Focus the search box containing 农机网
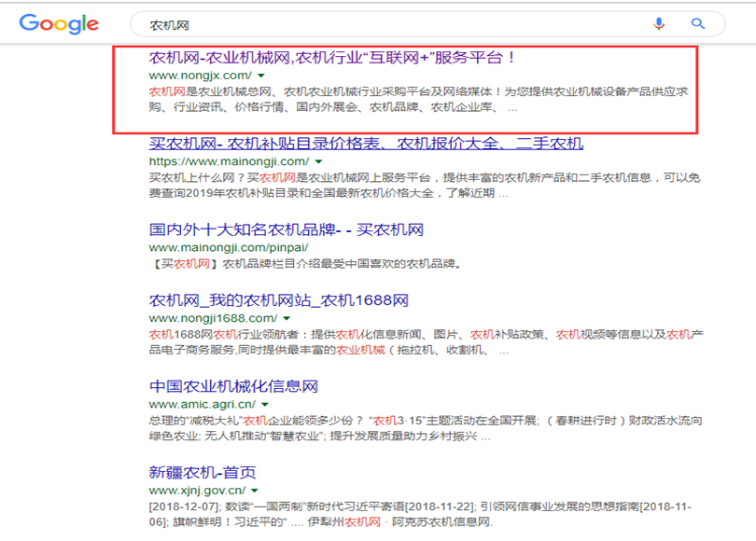 373,24
